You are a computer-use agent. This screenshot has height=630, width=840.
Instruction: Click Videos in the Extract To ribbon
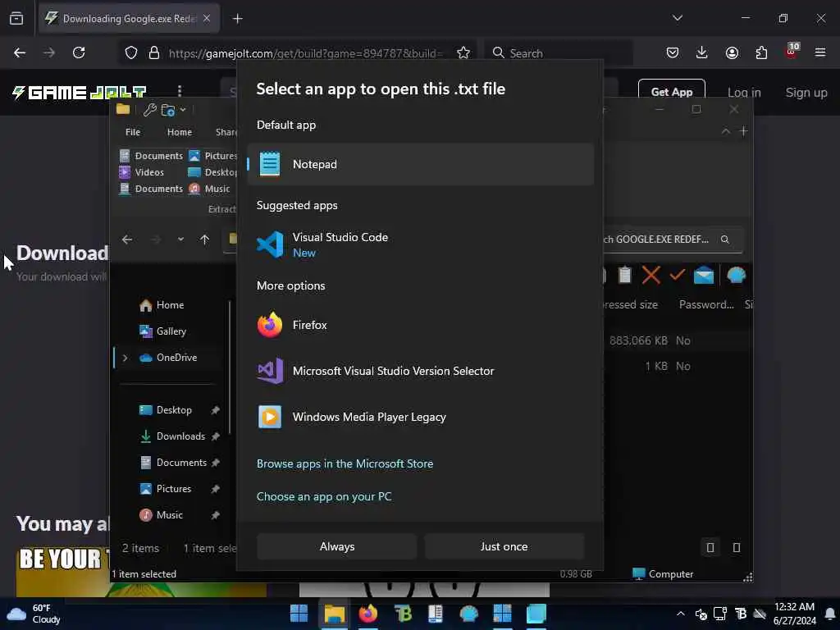coord(142,172)
